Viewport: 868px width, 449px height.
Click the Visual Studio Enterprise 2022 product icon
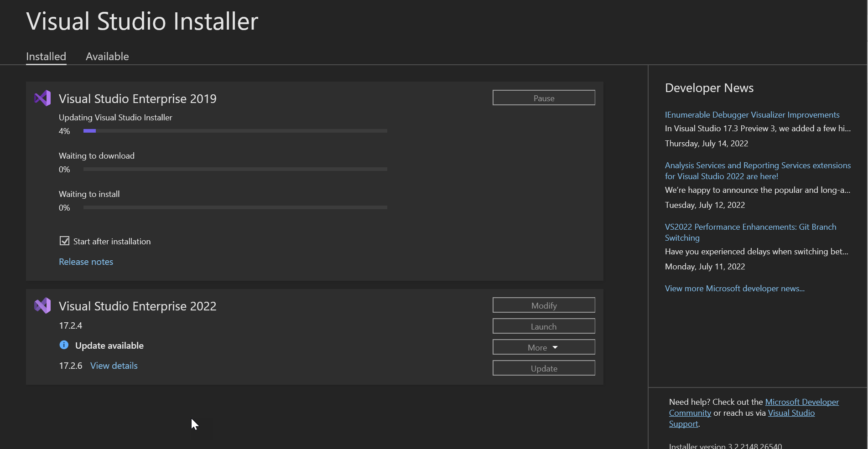[42, 305]
